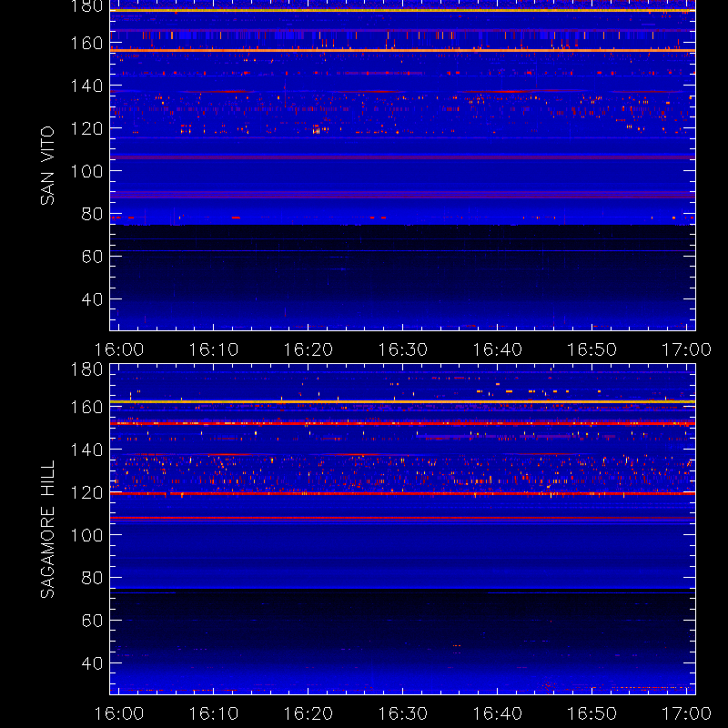Select the 160 tick label on San Vito axis
The height and width of the screenshot is (728, 728).
tap(86, 43)
